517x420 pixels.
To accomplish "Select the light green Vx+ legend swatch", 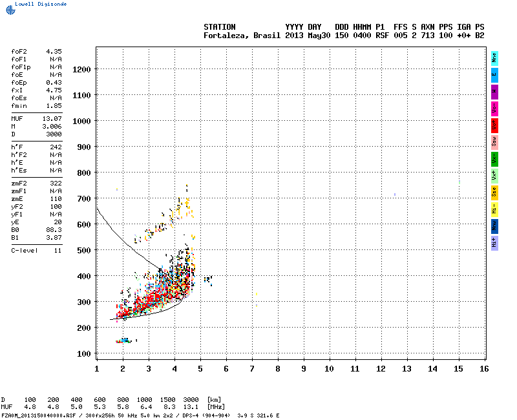I will 494,176.
